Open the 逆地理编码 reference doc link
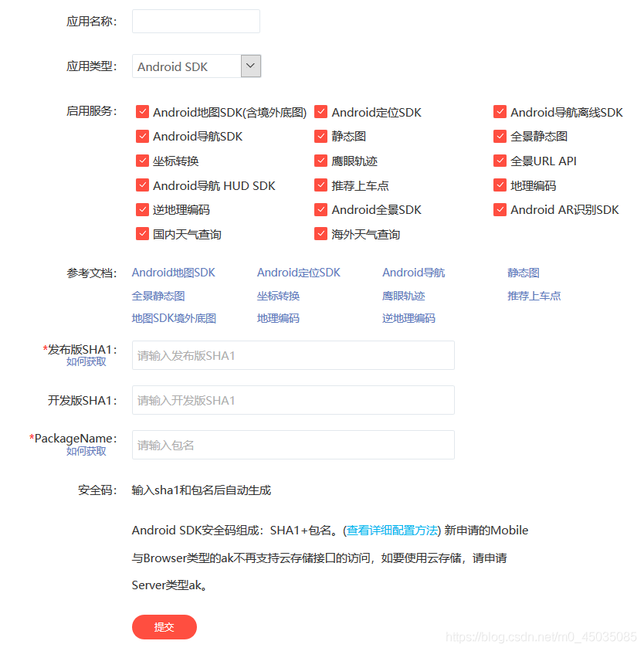This screenshot has height=651, width=644. point(408,318)
